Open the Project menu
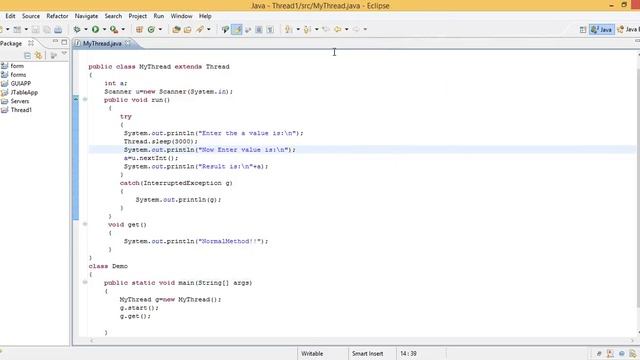Screen dimensions: 640x360 pos(138,16)
